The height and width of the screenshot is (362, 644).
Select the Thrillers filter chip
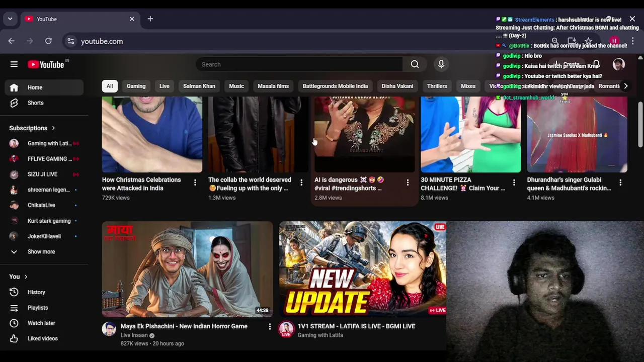click(x=437, y=86)
